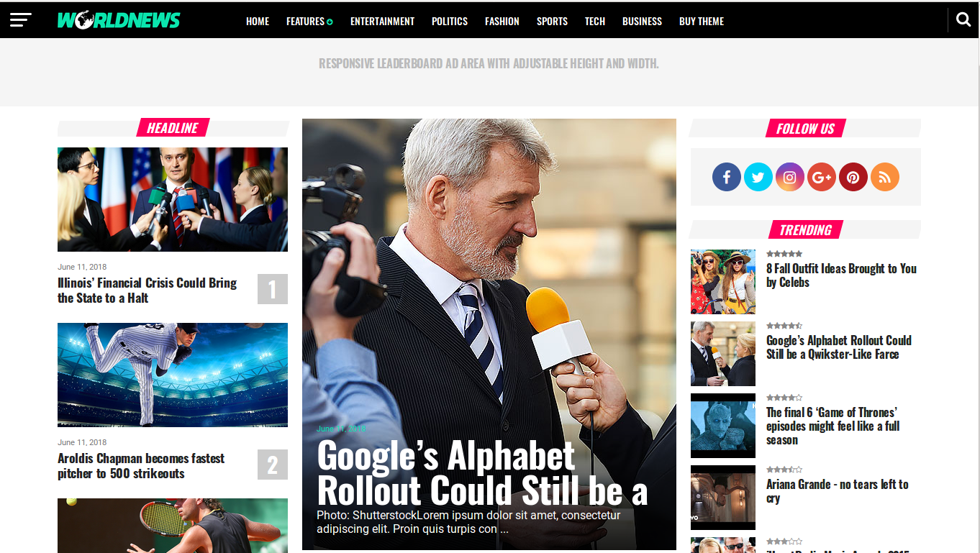Visit the Twitter follow icon

pyautogui.click(x=758, y=177)
